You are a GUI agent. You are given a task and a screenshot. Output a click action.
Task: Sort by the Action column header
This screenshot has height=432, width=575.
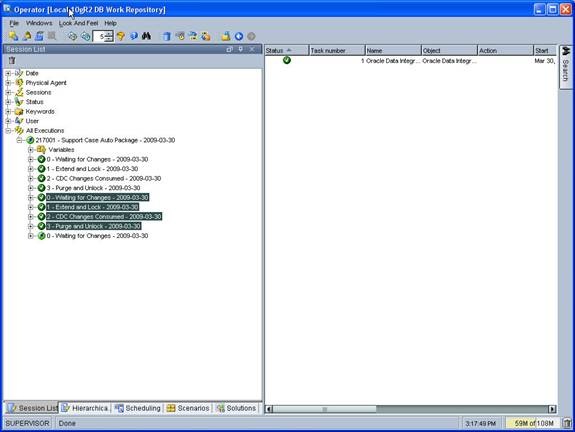[506, 51]
